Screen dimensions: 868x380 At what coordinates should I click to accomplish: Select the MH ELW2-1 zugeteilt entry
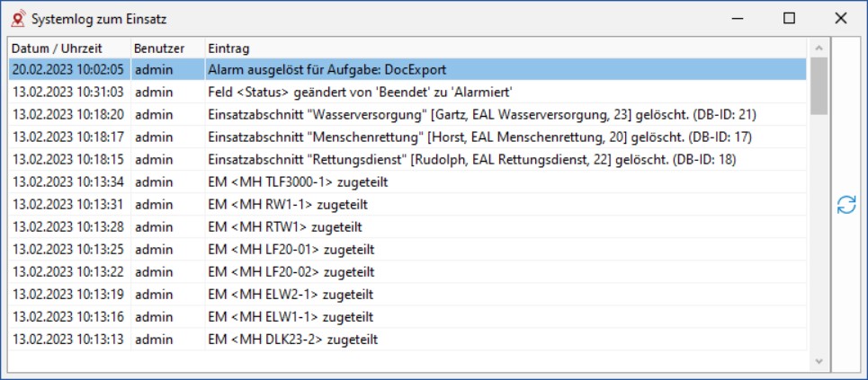[407, 295]
